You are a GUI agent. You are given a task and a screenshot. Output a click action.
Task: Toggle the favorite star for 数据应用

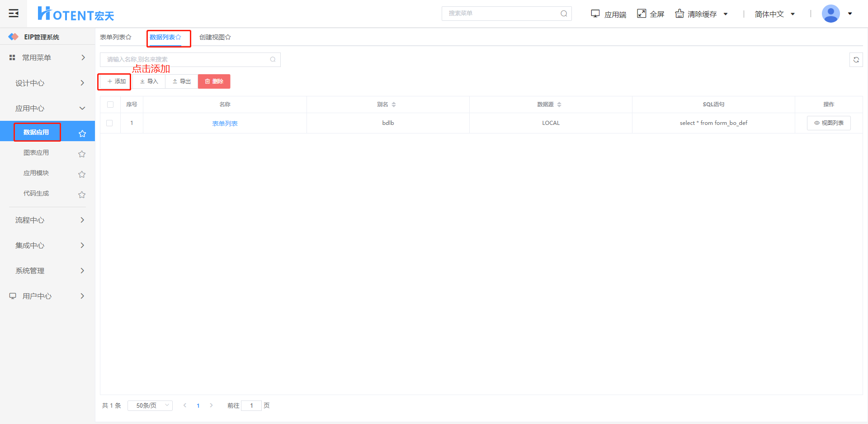(x=82, y=133)
